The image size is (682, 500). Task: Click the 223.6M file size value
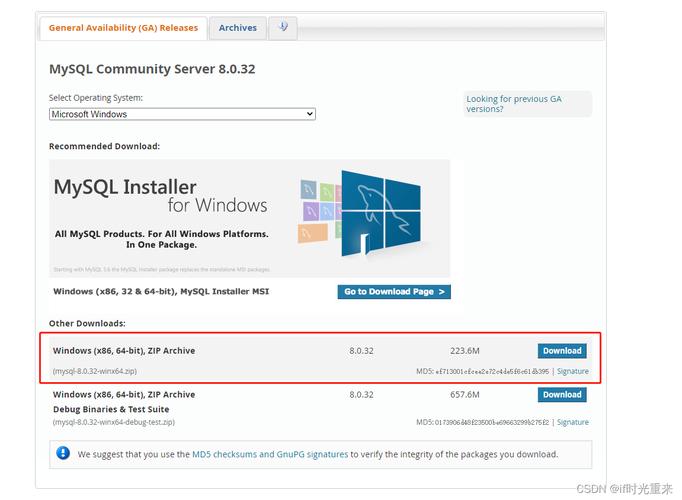point(465,351)
